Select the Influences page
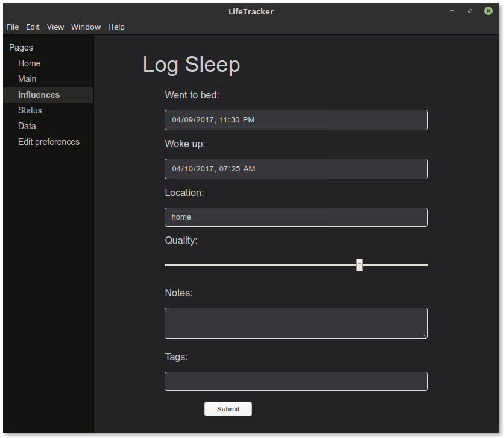Screen dimensions: 504x438 point(48,95)
